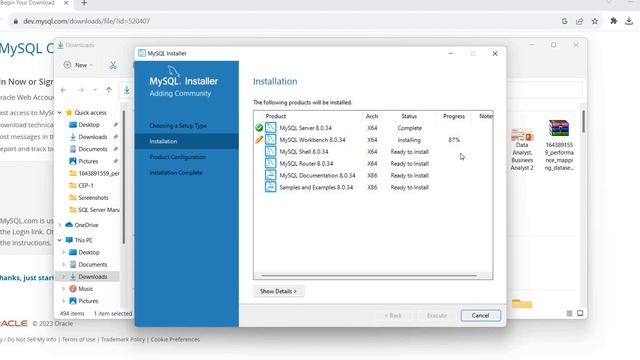Image resolution: width=640 pixels, height=360 pixels.
Task: Click the Back button in installer
Action: click(x=393, y=315)
